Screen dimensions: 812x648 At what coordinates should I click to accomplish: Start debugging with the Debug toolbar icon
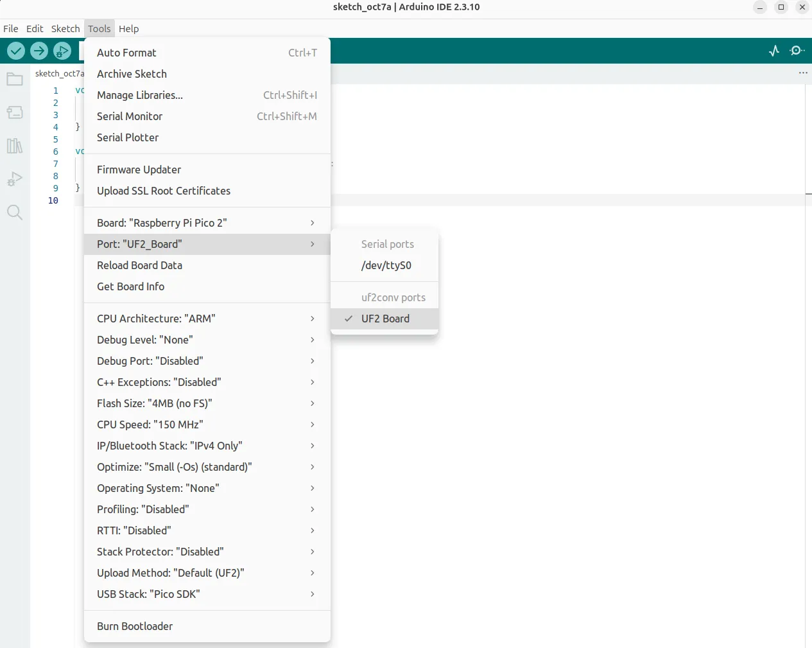point(62,51)
